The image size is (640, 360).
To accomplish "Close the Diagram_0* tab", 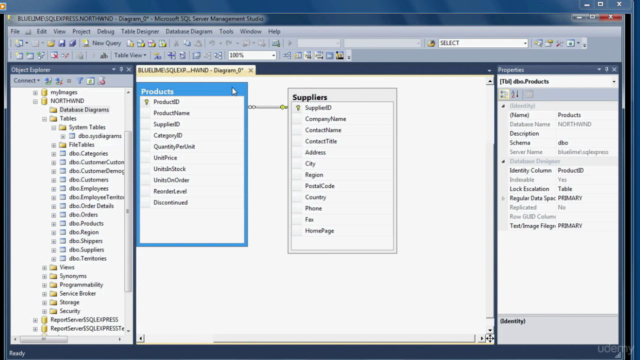I will (251, 71).
